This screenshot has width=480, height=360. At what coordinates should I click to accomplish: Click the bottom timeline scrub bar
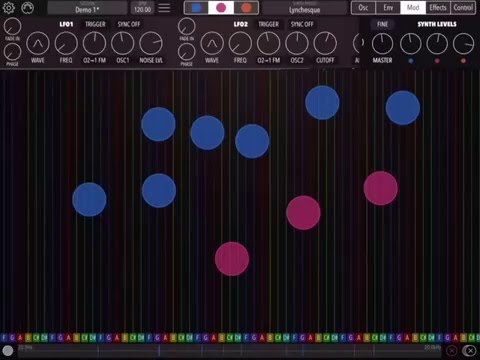[x=230, y=350]
